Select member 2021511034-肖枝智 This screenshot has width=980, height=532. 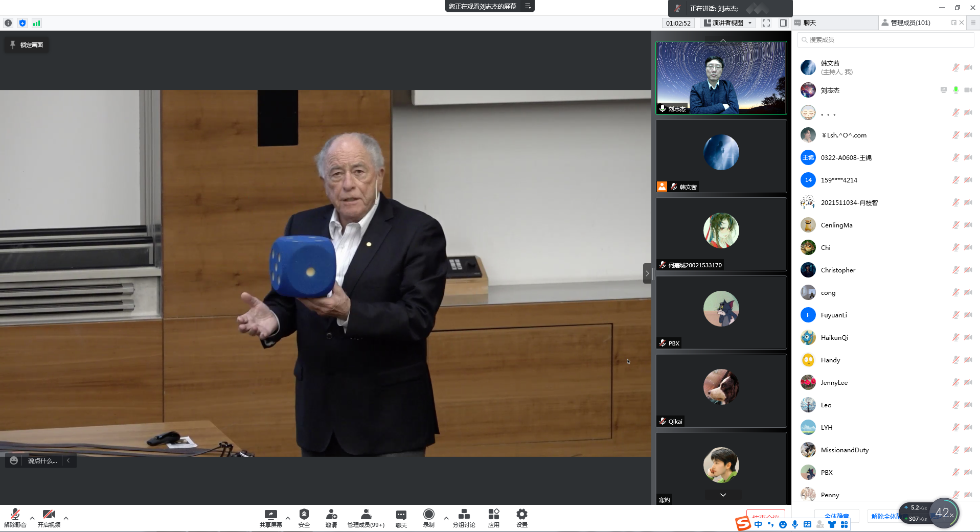coord(886,202)
